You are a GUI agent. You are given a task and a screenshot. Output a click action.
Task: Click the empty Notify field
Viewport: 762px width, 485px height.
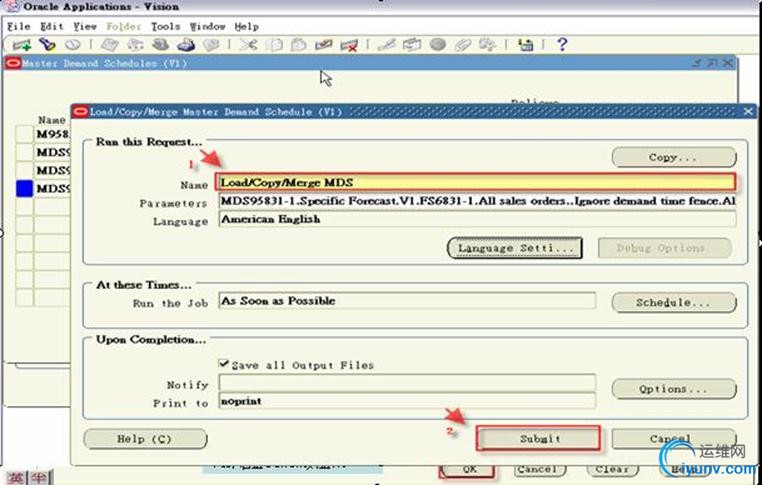pyautogui.click(x=407, y=383)
